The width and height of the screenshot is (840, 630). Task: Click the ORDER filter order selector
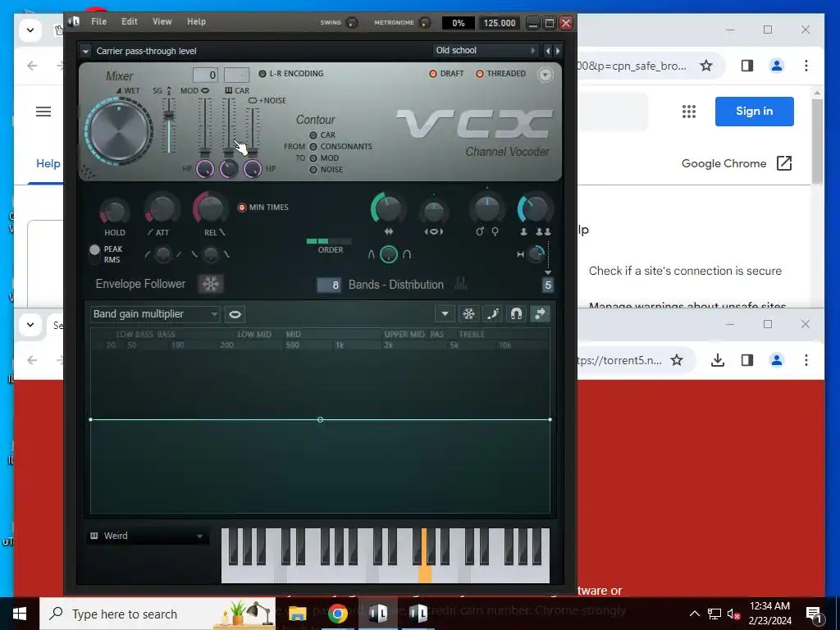pos(329,242)
